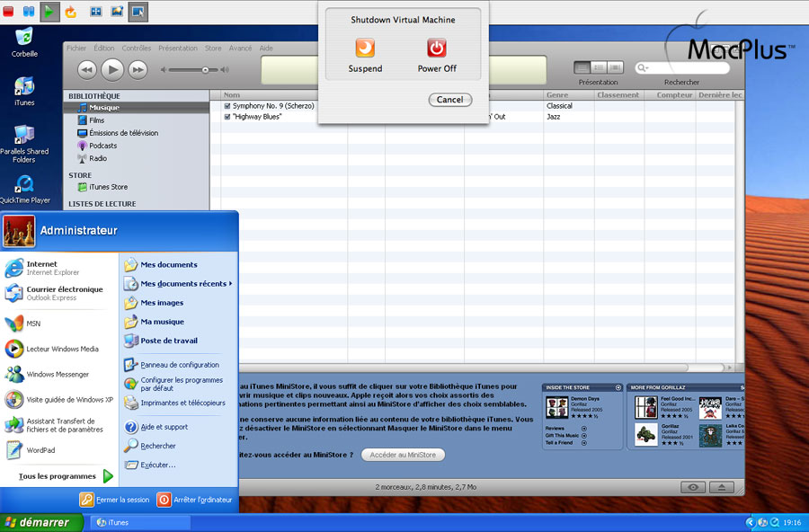Uncheck the "Highway Blues" song checkbox
809x532 pixels.
227,117
